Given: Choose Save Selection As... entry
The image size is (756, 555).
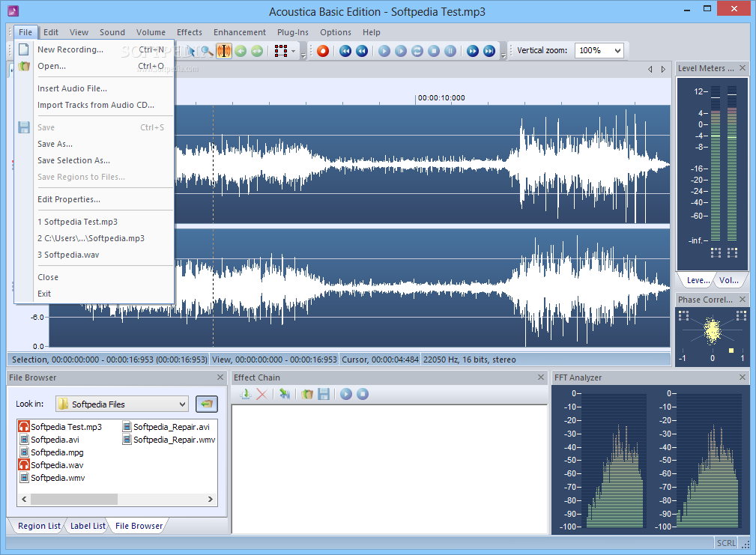Looking at the screenshot, I should coord(94,160).
